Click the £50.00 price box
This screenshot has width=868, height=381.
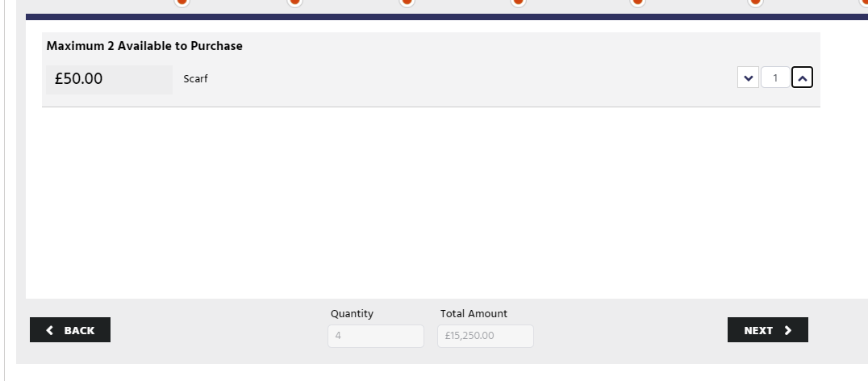pos(109,79)
